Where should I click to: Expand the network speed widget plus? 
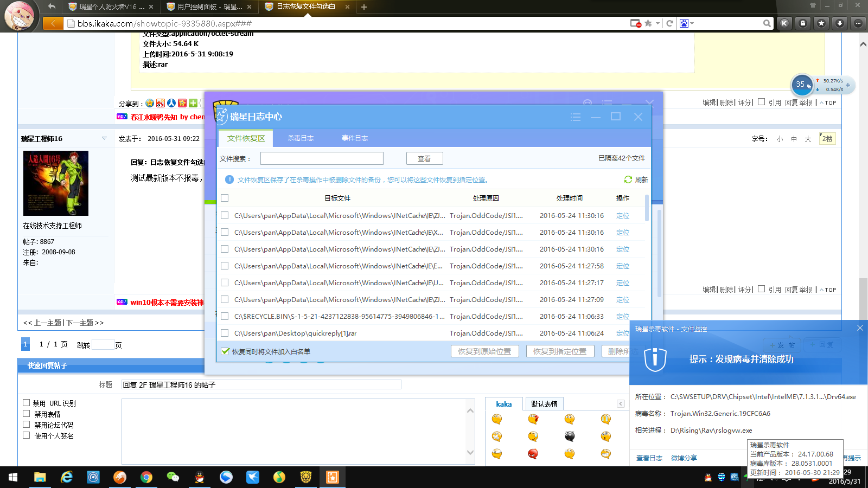coord(848,85)
